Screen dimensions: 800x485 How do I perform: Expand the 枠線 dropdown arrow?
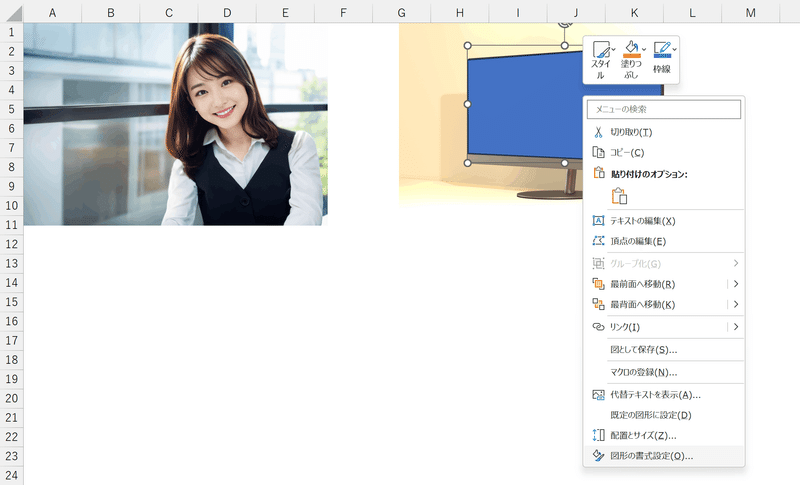(x=674, y=49)
